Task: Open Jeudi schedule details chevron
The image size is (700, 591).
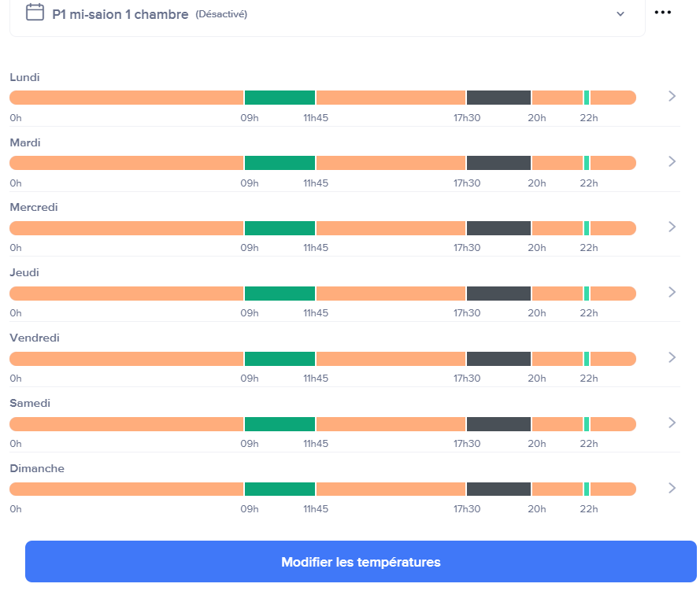Action: (x=672, y=292)
